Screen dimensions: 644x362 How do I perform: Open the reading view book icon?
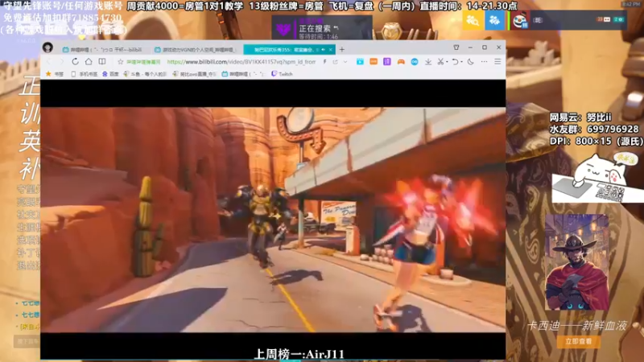click(102, 62)
